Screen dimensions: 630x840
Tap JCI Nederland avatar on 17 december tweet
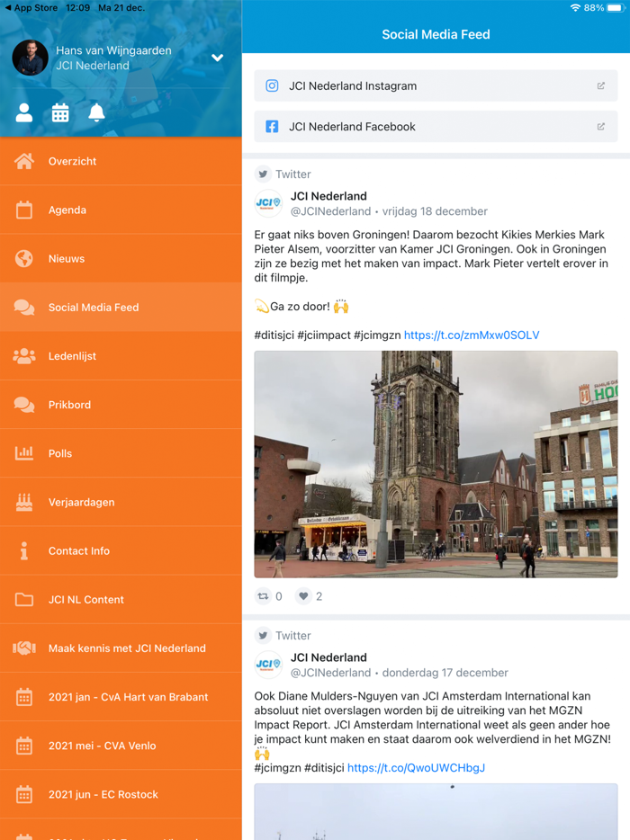268,665
